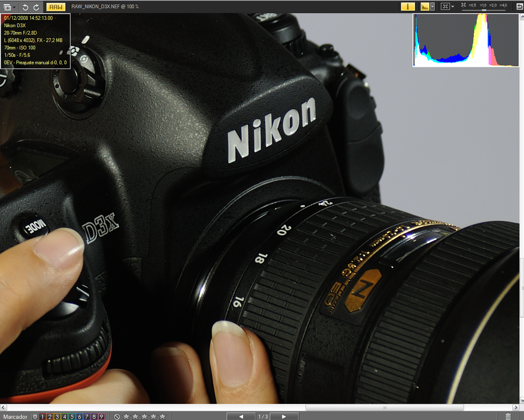Click the zoom slider handle
This screenshot has height=420, width=524.
click(x=483, y=10)
